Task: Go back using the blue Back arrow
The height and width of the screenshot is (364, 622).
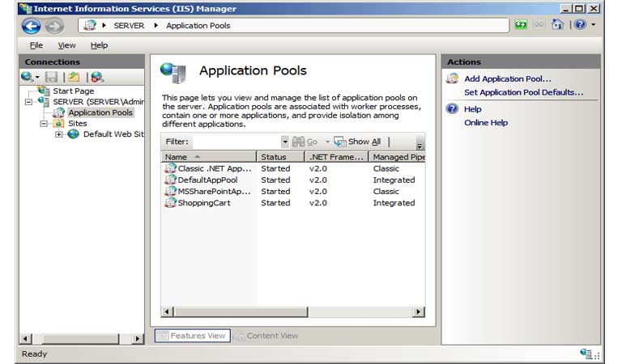Action: 32,26
